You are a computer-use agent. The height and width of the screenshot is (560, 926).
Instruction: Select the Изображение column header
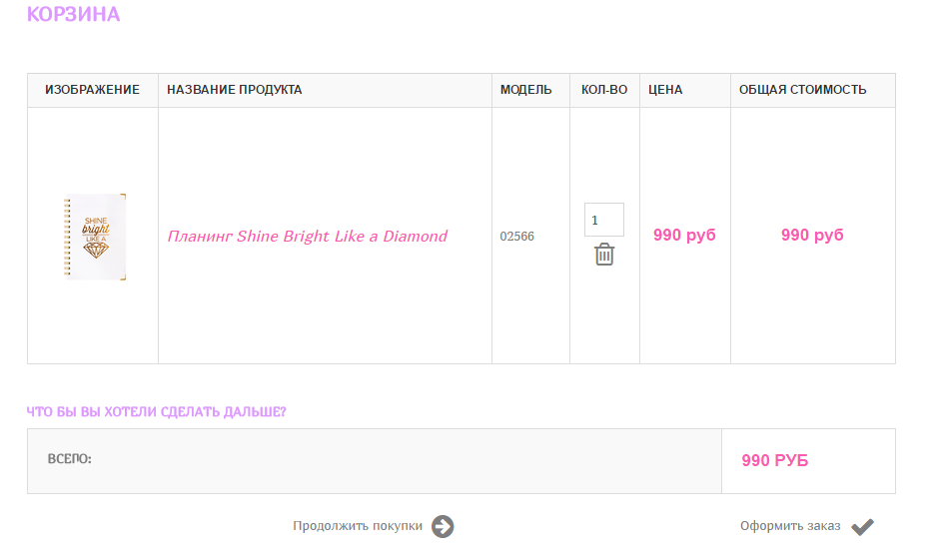click(x=92, y=90)
